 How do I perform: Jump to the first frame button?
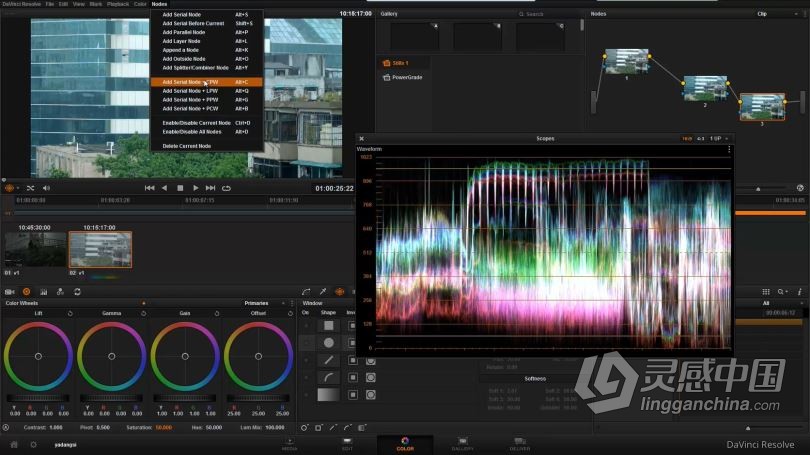click(149, 188)
